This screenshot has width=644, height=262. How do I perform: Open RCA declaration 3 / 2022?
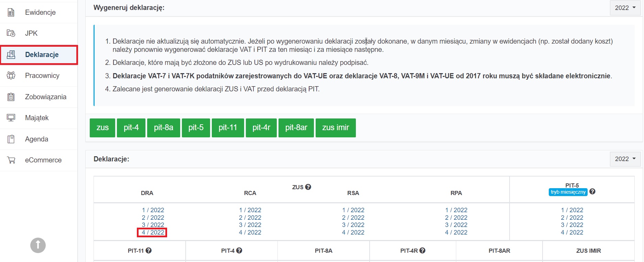click(250, 225)
